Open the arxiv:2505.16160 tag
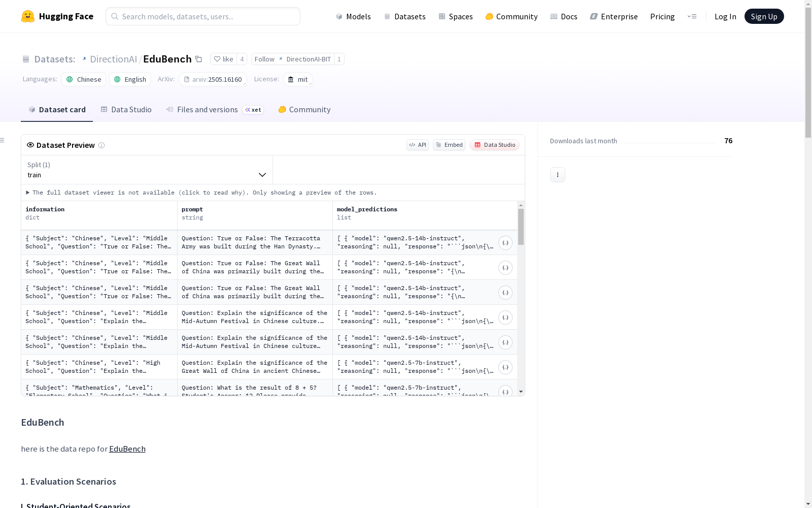 coord(213,79)
